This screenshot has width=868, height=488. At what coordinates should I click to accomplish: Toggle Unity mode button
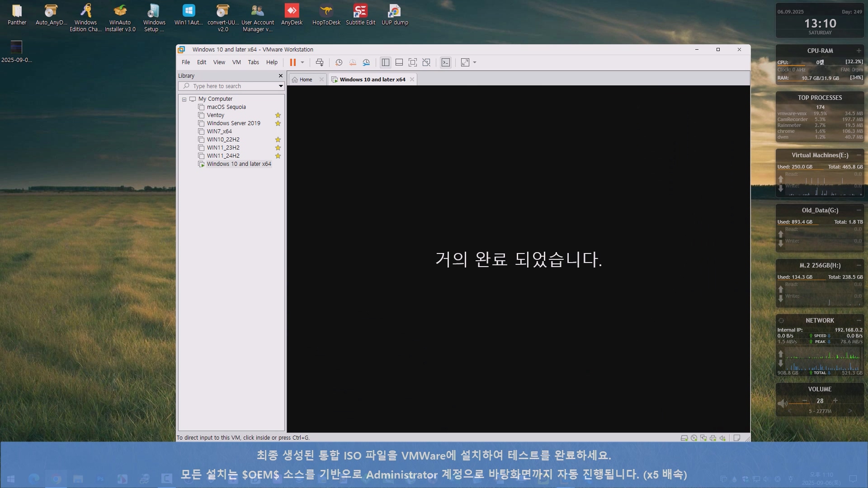[x=426, y=62]
